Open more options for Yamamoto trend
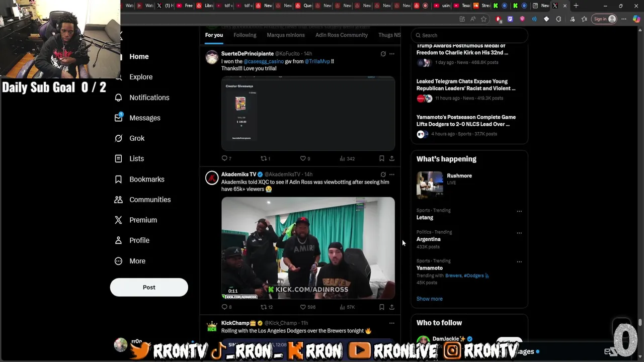The height and width of the screenshot is (362, 644). (519, 261)
